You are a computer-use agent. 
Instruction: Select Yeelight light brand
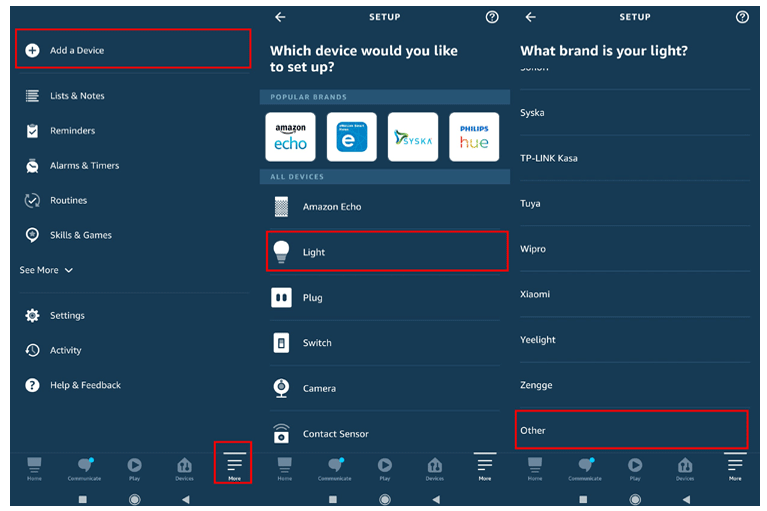tap(635, 339)
